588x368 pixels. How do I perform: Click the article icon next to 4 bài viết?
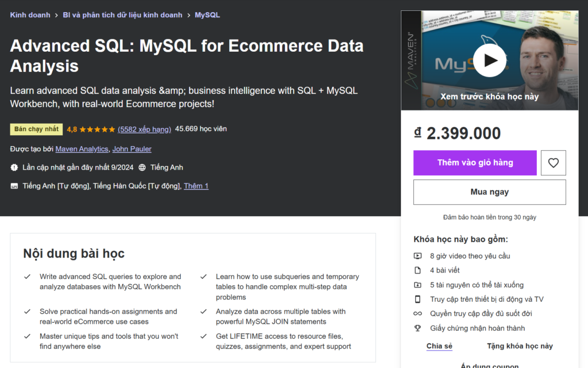coord(419,270)
